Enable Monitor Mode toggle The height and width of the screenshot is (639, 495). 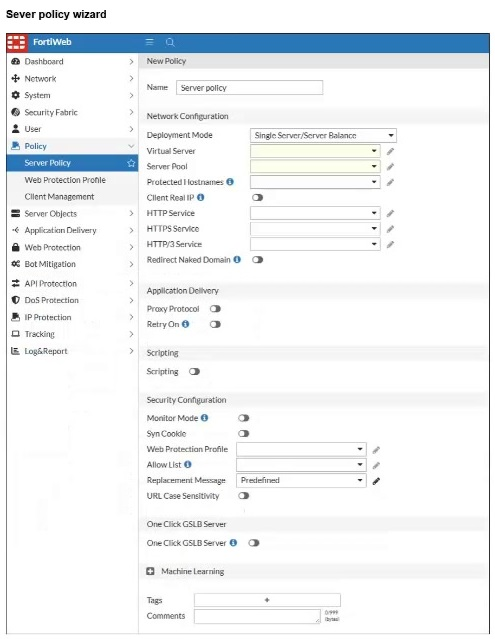click(244, 418)
